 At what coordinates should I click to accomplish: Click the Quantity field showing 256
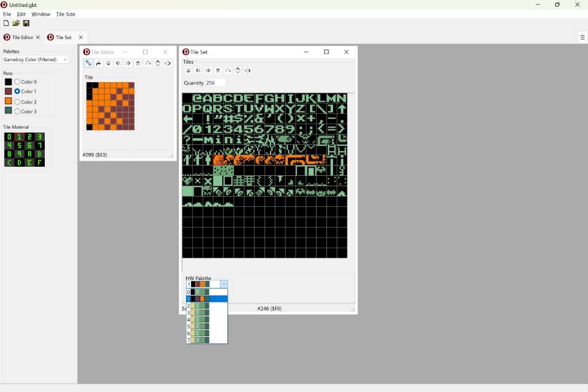coord(215,83)
